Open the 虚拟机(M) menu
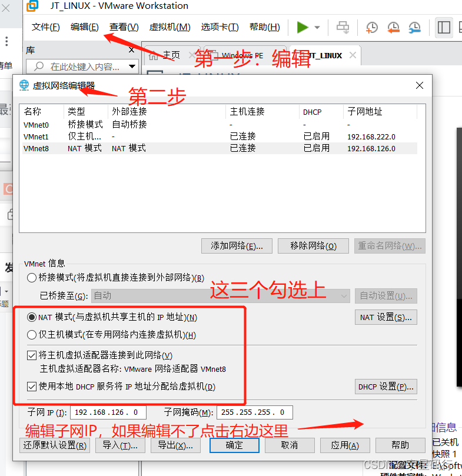The width and height of the screenshot is (462, 476). [x=169, y=27]
